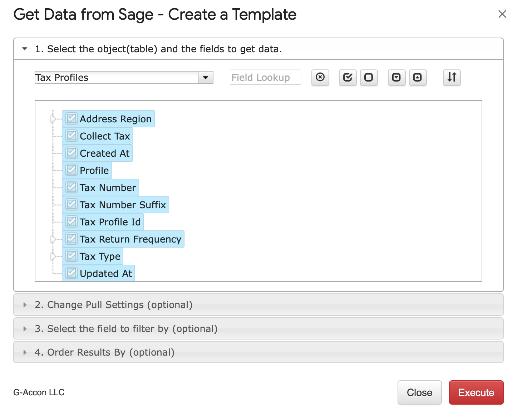Click the collapse all (up arrow box) icon
Viewport: 527px width, 420px height.
[x=418, y=77]
